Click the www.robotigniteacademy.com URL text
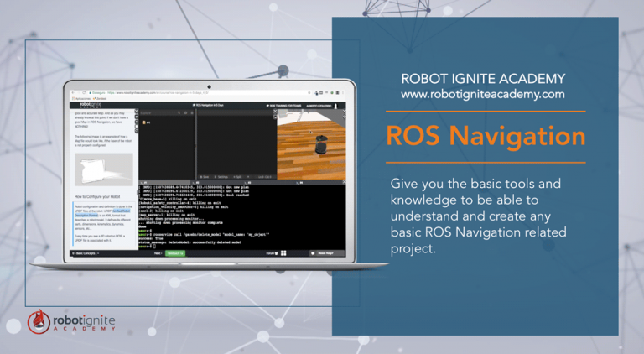Screen dimensions: 644x354 (483, 95)
